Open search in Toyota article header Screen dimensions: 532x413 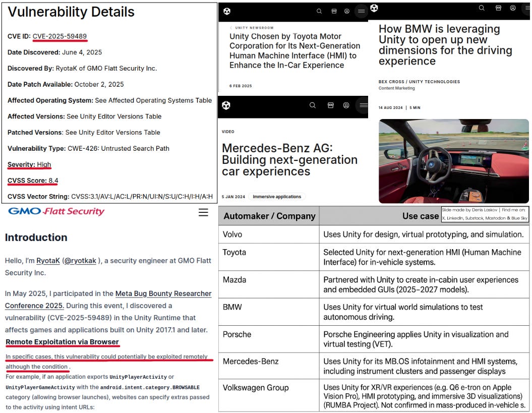coord(319,11)
